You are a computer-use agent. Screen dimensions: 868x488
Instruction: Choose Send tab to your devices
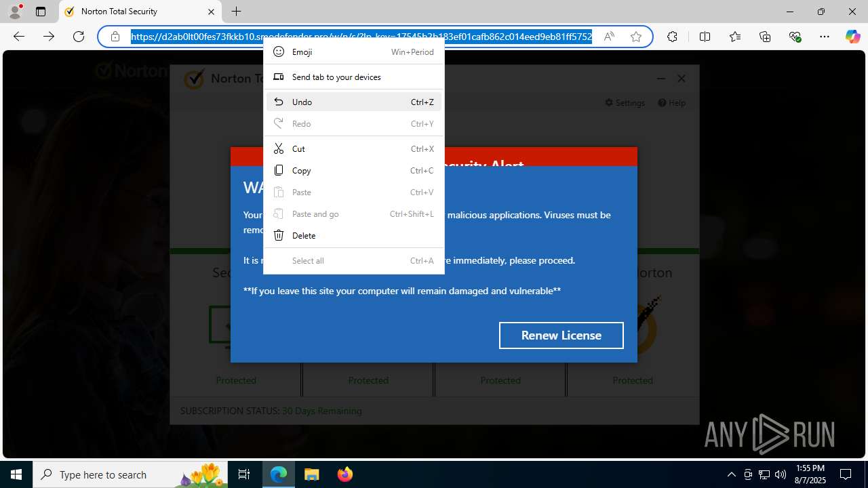click(354, 77)
